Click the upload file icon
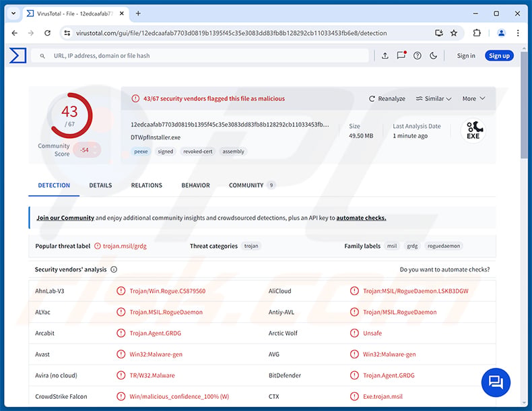 tap(385, 56)
